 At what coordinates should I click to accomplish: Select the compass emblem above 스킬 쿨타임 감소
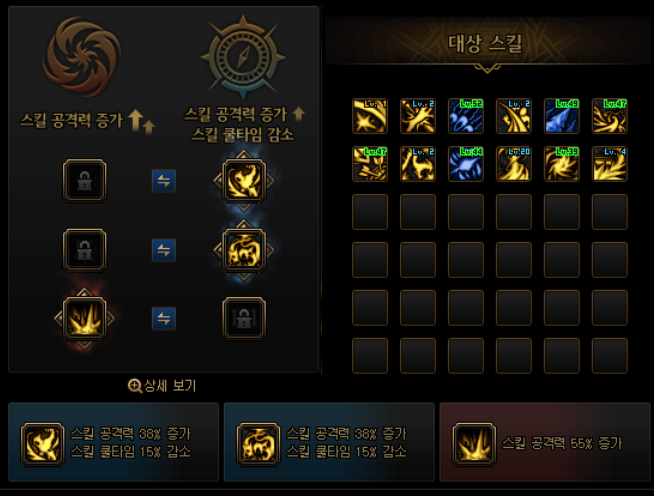(243, 56)
